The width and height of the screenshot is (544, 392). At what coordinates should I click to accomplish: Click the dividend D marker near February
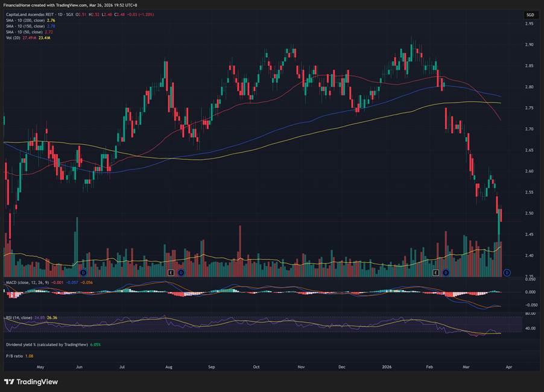tap(446, 273)
